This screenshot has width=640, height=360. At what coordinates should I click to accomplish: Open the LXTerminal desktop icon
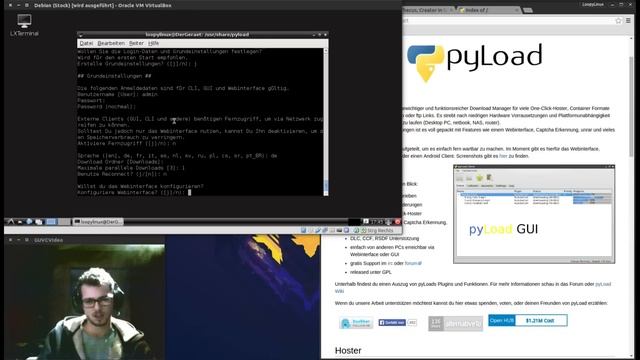coord(24,25)
